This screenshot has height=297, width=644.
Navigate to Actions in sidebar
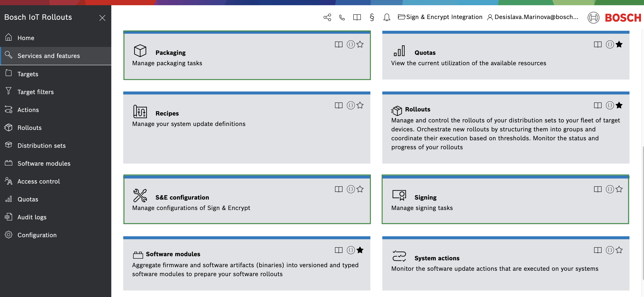(x=55, y=110)
